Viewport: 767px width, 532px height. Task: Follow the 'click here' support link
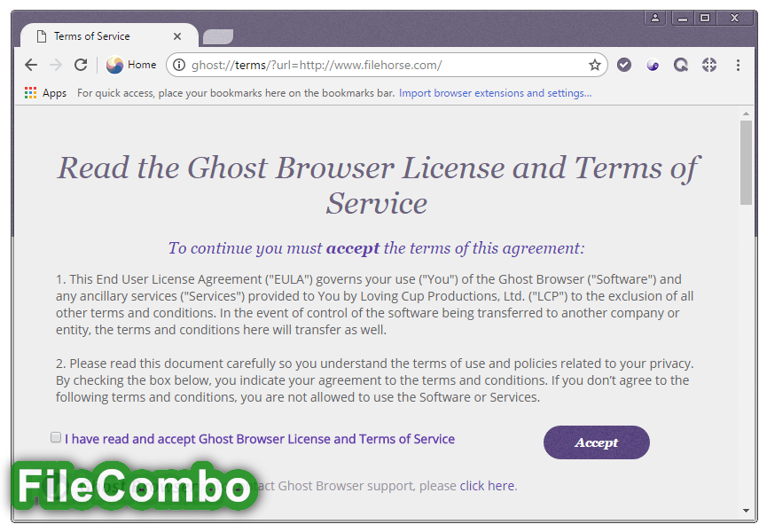(x=487, y=486)
